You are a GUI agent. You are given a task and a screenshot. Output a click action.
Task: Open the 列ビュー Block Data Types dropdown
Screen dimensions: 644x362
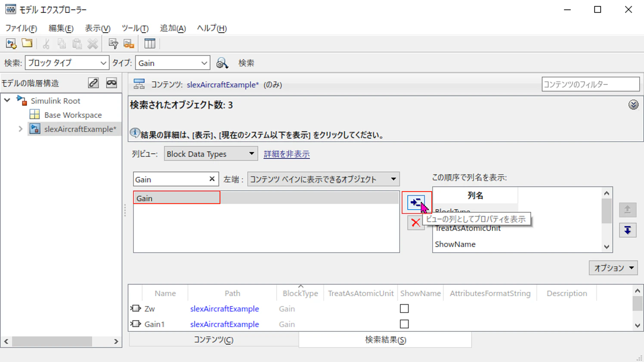211,154
